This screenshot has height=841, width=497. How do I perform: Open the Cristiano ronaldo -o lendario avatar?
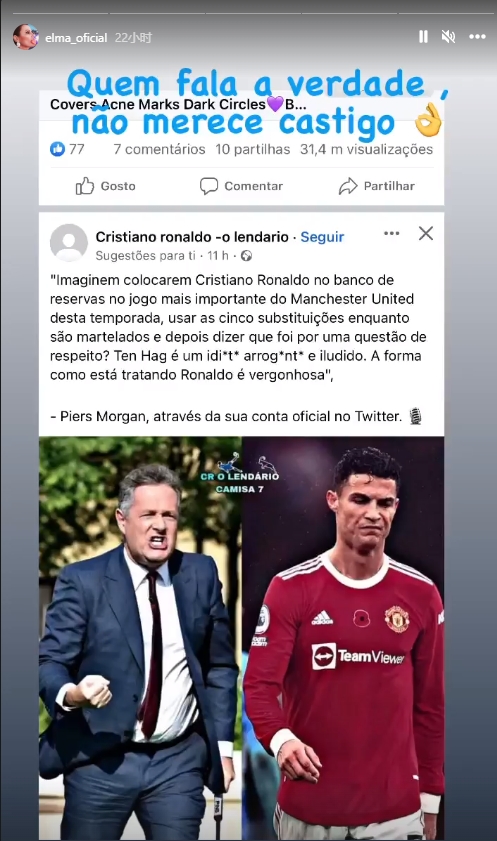click(69, 242)
